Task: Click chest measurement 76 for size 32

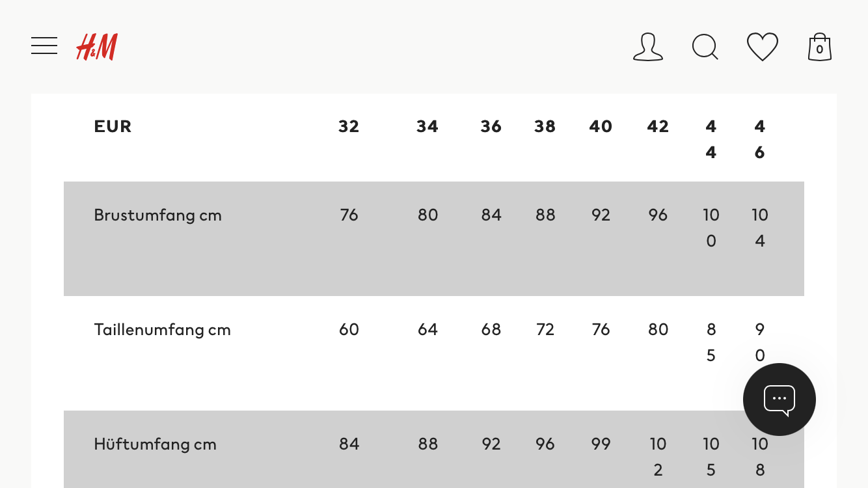Action: tap(349, 215)
